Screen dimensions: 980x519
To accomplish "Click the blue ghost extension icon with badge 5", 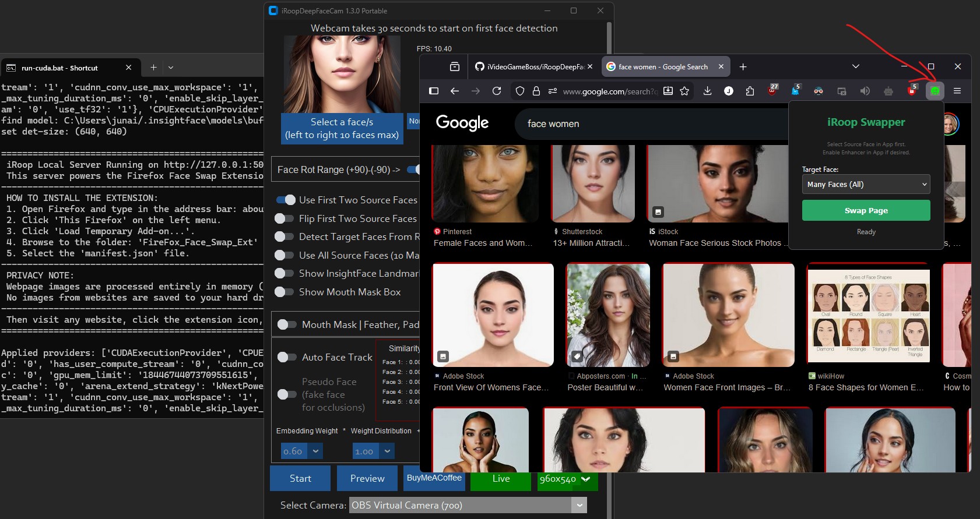I will [796, 90].
